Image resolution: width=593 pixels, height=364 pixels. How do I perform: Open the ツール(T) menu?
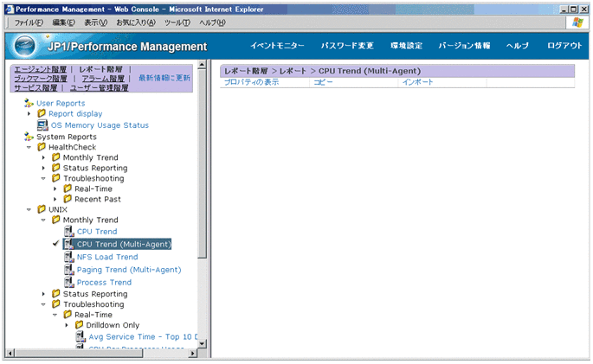(x=177, y=22)
